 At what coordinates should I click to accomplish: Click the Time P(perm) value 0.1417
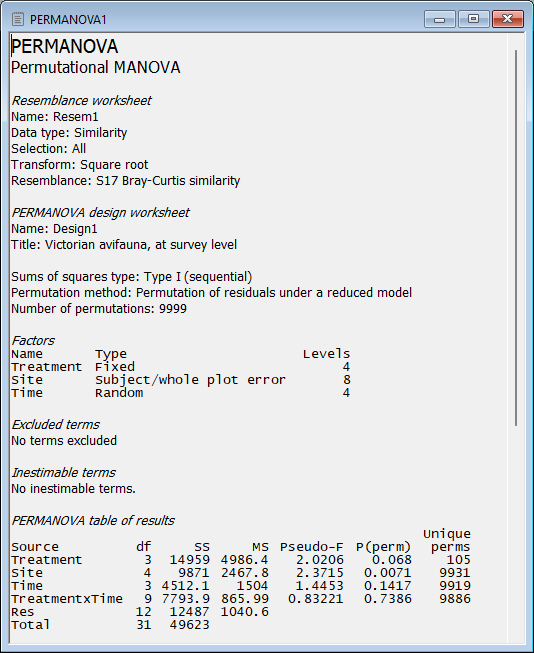point(388,586)
